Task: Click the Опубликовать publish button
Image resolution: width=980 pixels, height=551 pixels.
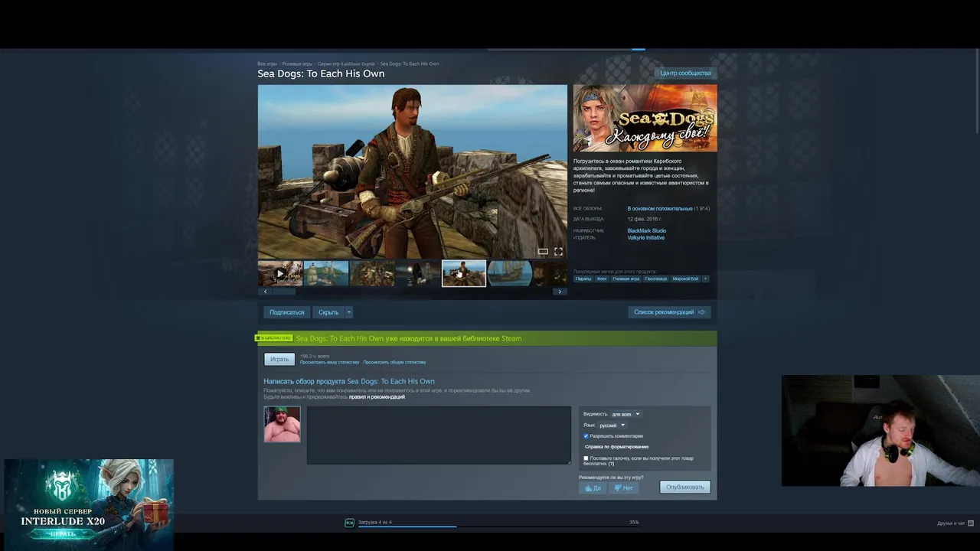Action: pyautogui.click(x=685, y=487)
